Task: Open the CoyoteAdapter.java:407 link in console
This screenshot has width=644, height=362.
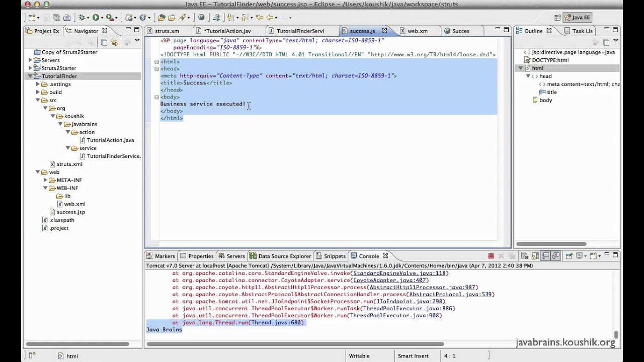Action: click(390, 281)
